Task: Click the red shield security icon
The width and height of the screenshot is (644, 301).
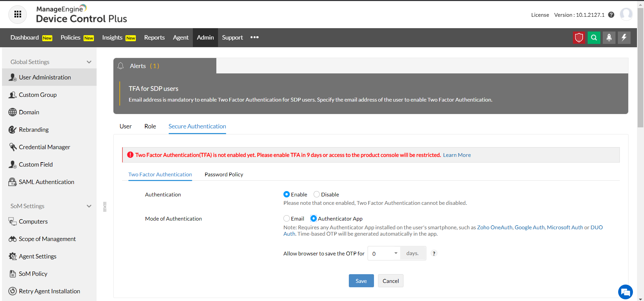Action: pos(579,38)
